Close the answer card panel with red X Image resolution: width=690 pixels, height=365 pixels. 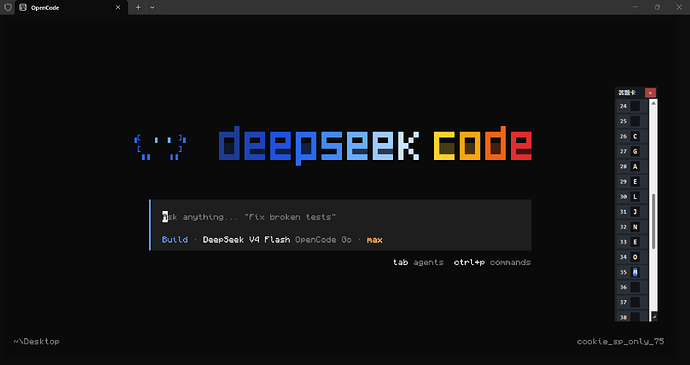tap(650, 93)
